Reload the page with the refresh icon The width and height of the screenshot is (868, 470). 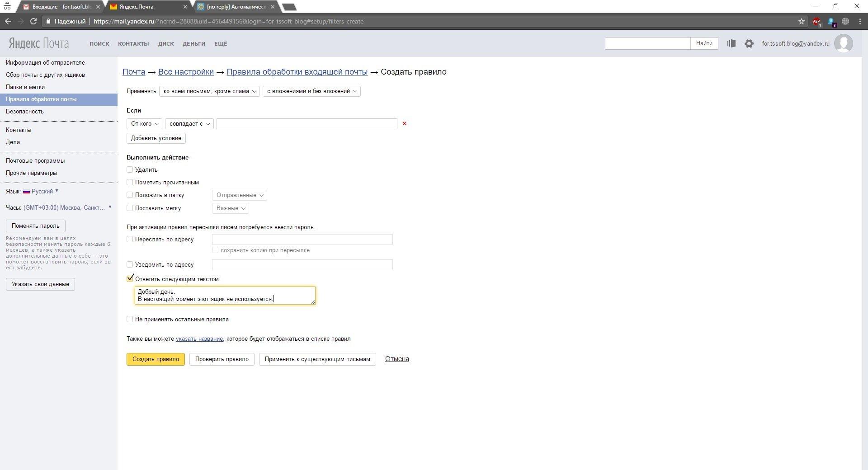(x=33, y=21)
